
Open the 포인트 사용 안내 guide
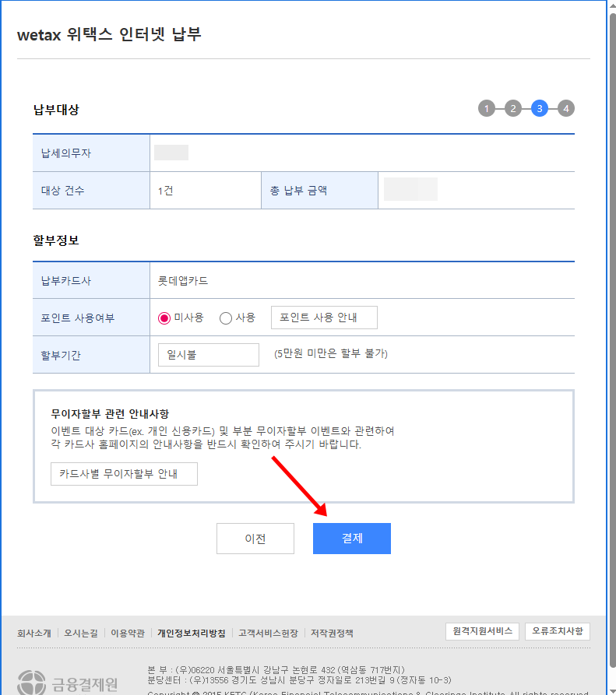click(324, 318)
